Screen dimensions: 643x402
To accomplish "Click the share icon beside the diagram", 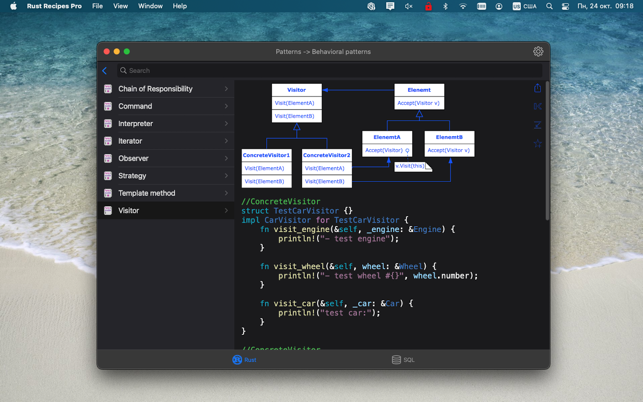I will tap(538, 88).
